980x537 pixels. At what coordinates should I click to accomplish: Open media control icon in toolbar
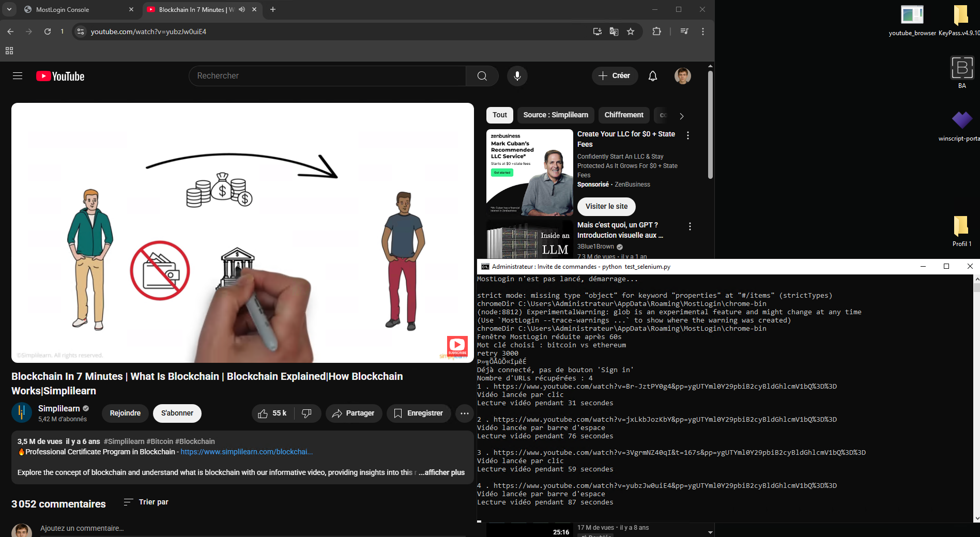pos(684,32)
